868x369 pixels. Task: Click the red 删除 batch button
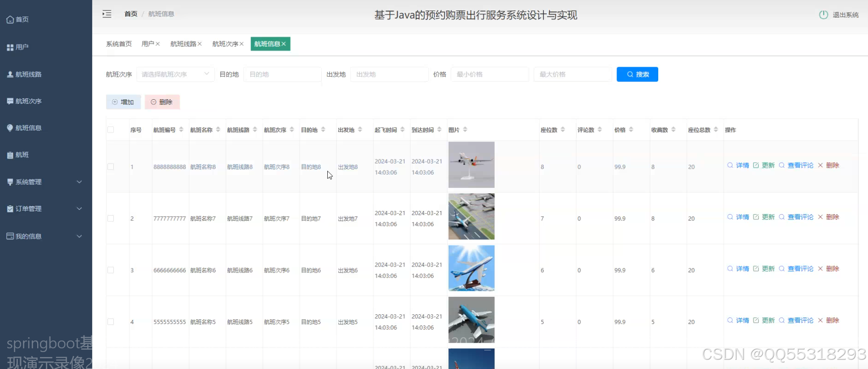point(162,102)
